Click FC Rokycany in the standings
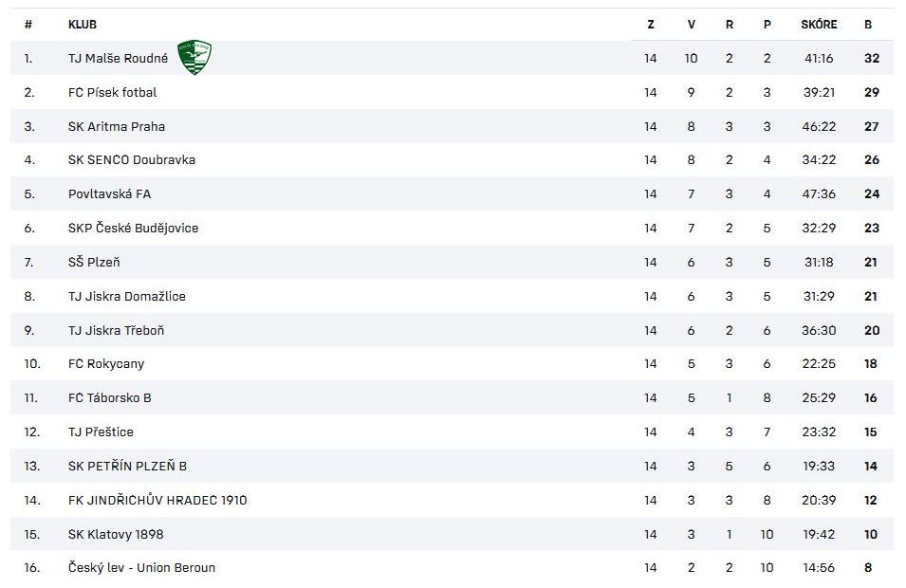This screenshot has height=588, width=906. point(106,364)
